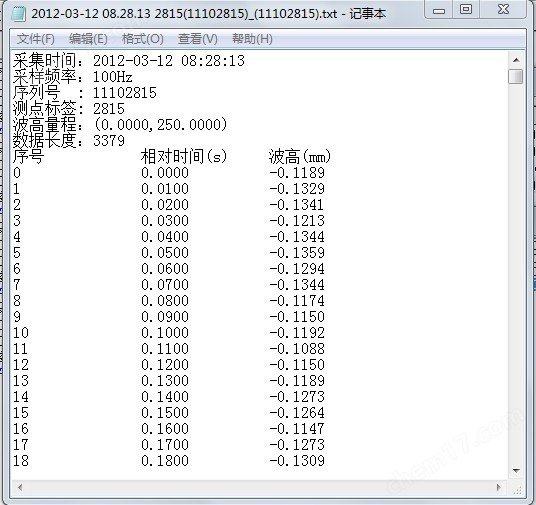Click wave height value -0.1264
The height and width of the screenshot is (505, 536).
tap(297, 413)
